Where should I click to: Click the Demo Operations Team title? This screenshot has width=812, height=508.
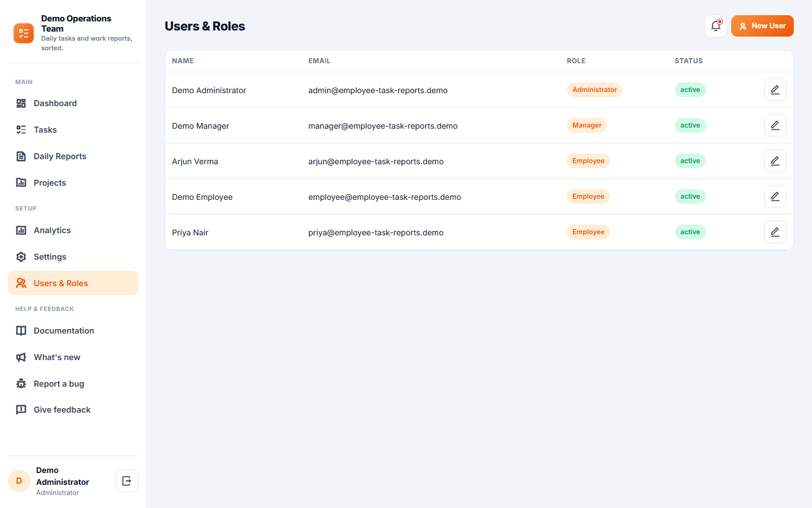(x=76, y=24)
